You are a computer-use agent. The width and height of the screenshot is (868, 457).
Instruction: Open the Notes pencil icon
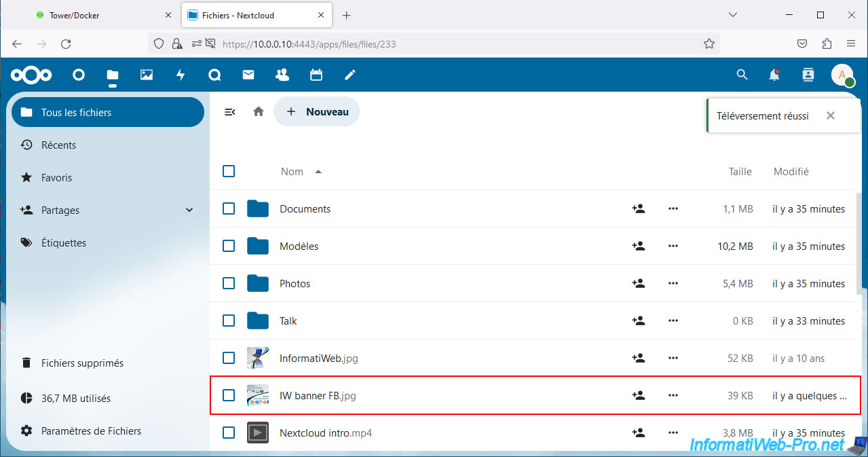tap(350, 75)
